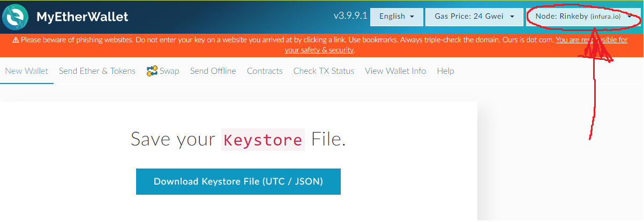This screenshot has width=644, height=222.
Task: Open the Help tab
Action: point(445,71)
